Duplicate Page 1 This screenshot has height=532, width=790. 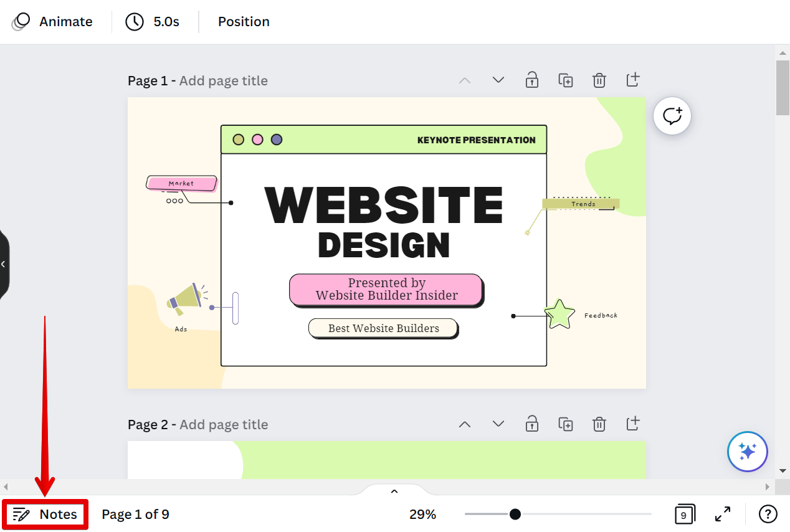click(566, 80)
